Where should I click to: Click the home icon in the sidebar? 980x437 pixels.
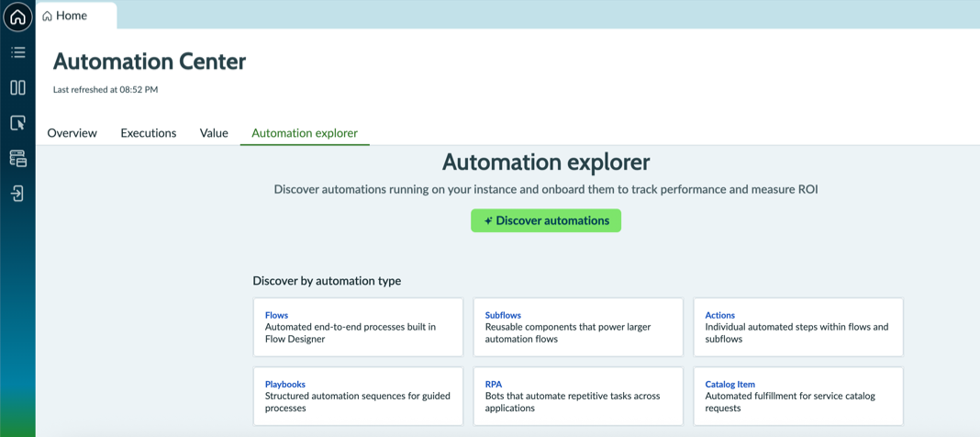click(x=17, y=17)
